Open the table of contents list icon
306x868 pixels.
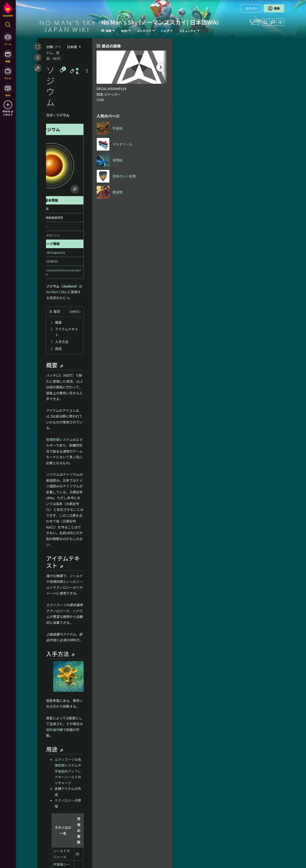[x=37, y=58]
